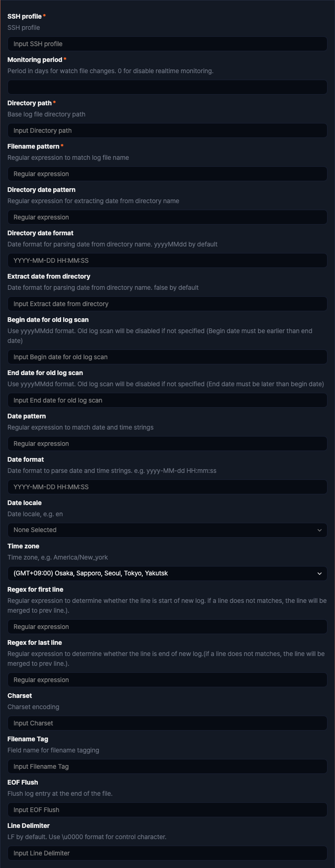Screen dimensions: 335x868
Task: Click the Directory date format field showing YYYY-MM-DD
Action: click(167, 260)
